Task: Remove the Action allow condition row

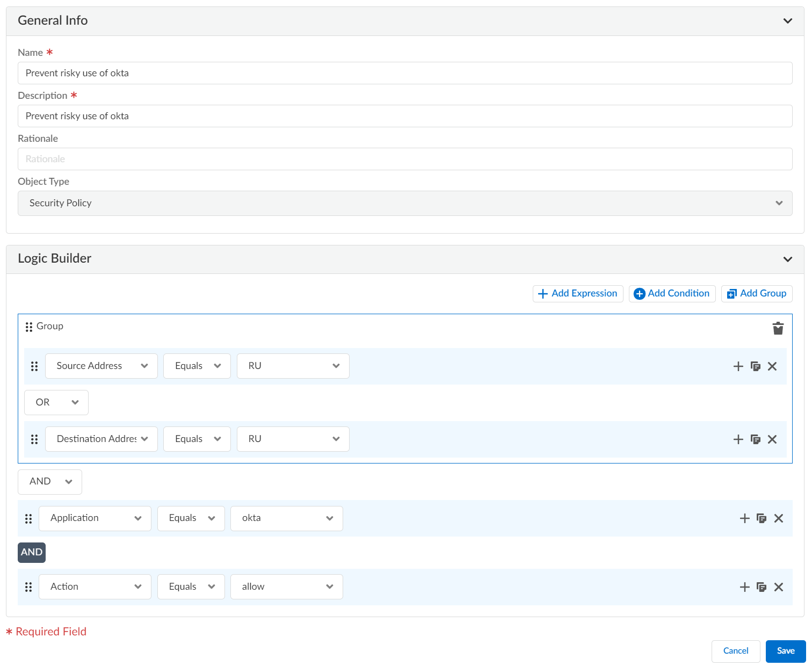Action: click(778, 587)
